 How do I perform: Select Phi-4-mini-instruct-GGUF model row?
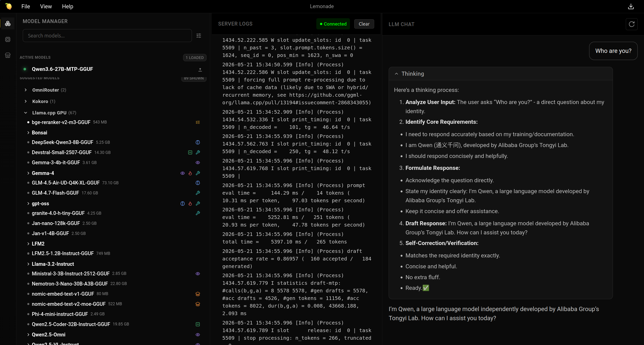(113, 314)
